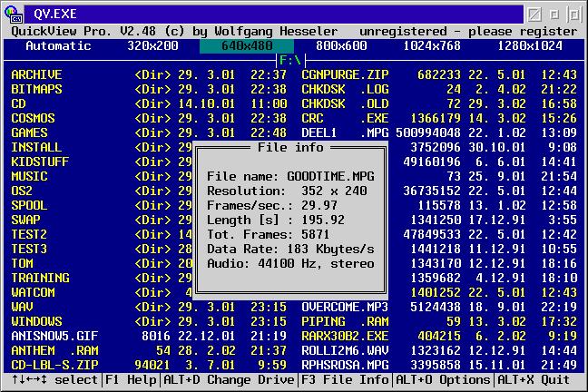
Task: Click ALT+X Quit in bottom bar
Action: [x=534, y=379]
